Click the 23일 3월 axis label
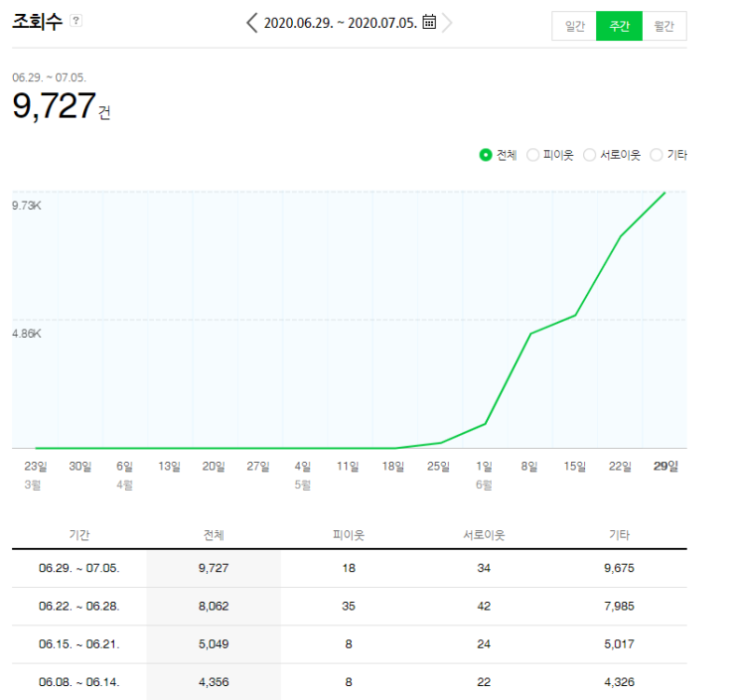 (36, 476)
